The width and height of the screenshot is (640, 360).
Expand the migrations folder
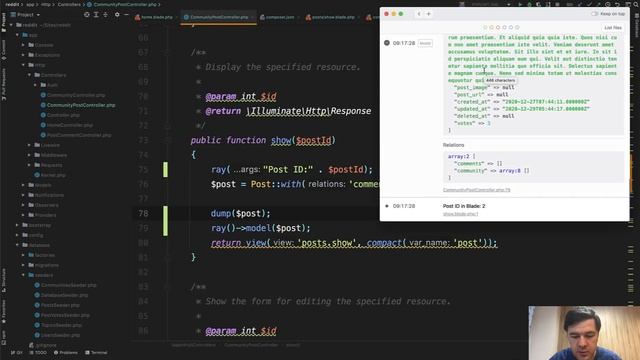[x=23, y=265]
